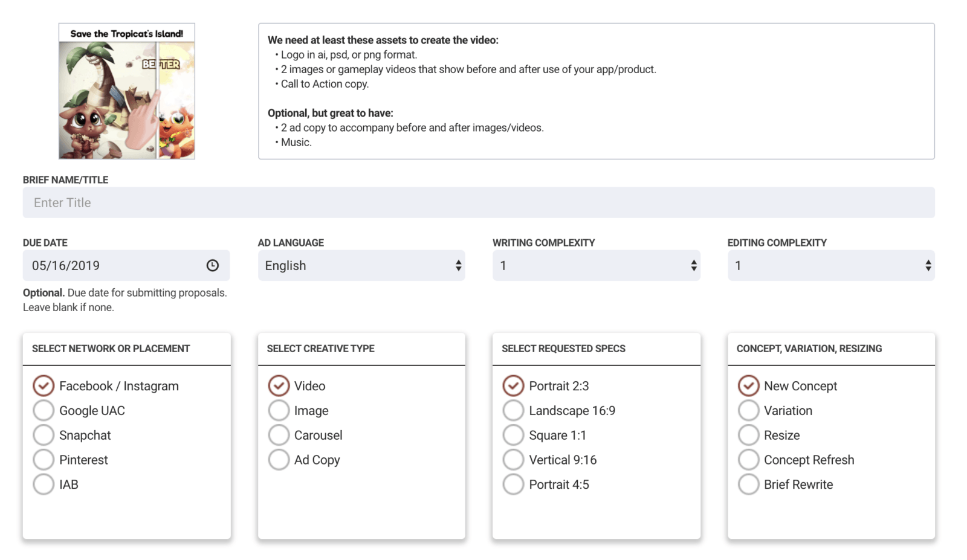The width and height of the screenshot is (967, 560).
Task: Open the Tropicat's Island ad thumbnail
Action: (x=127, y=91)
